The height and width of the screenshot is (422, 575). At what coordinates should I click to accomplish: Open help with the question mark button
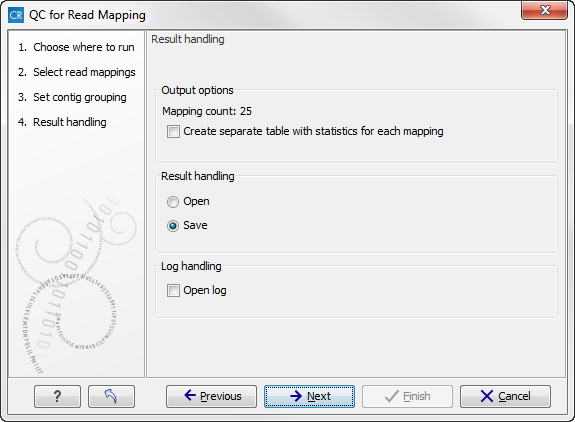[x=57, y=396]
